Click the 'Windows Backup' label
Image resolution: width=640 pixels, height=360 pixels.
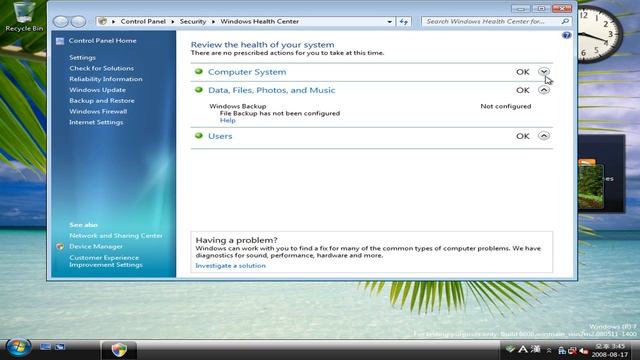[238, 106]
